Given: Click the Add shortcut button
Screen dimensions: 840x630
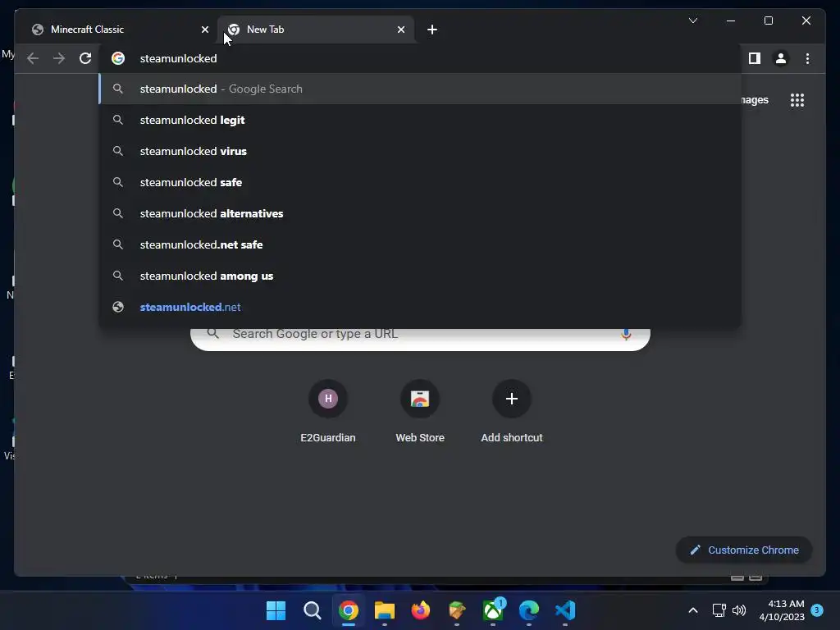Looking at the screenshot, I should pyautogui.click(x=512, y=412).
